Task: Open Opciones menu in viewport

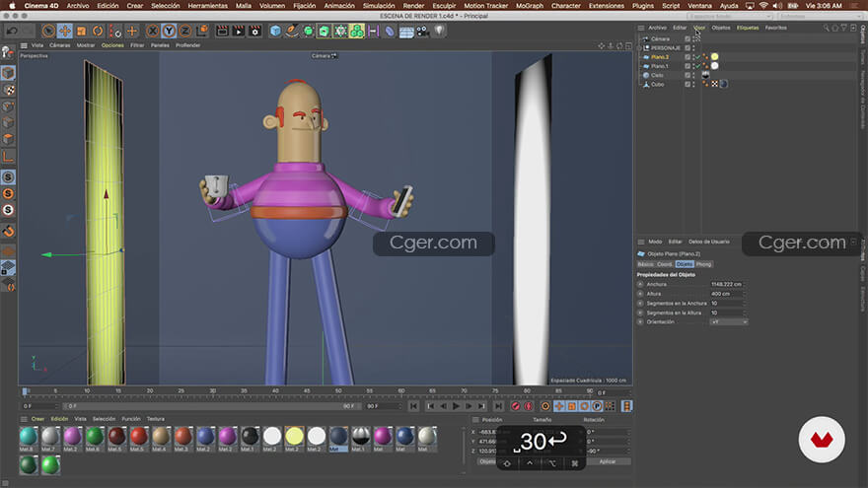Action: [x=112, y=45]
